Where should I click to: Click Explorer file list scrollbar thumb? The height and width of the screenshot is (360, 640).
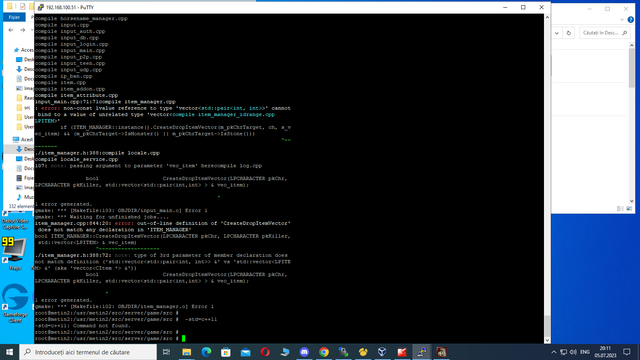point(631,67)
